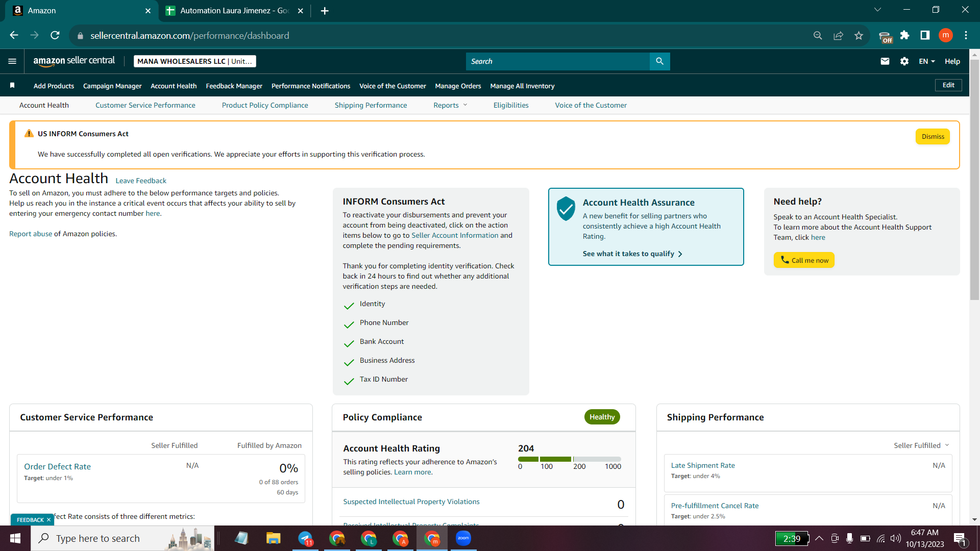This screenshot has width=980, height=551.
Task: Expand the EN language dropdown
Action: coord(927,61)
